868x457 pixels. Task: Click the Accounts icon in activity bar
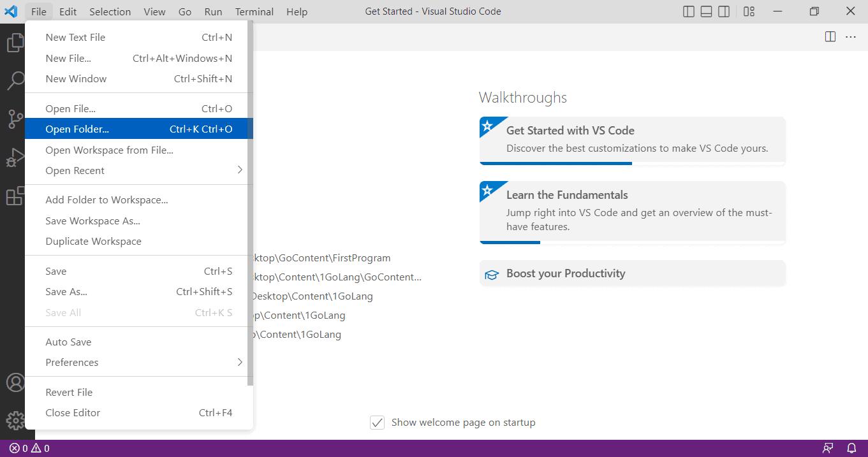[15, 382]
